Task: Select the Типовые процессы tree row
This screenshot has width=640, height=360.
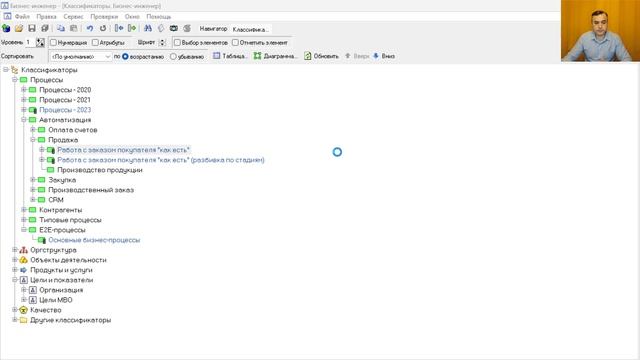Action: point(70,220)
